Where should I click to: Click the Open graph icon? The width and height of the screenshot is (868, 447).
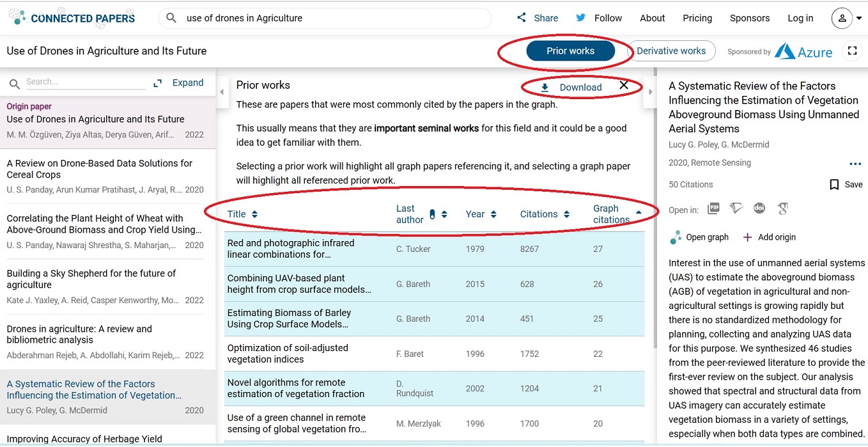point(676,237)
